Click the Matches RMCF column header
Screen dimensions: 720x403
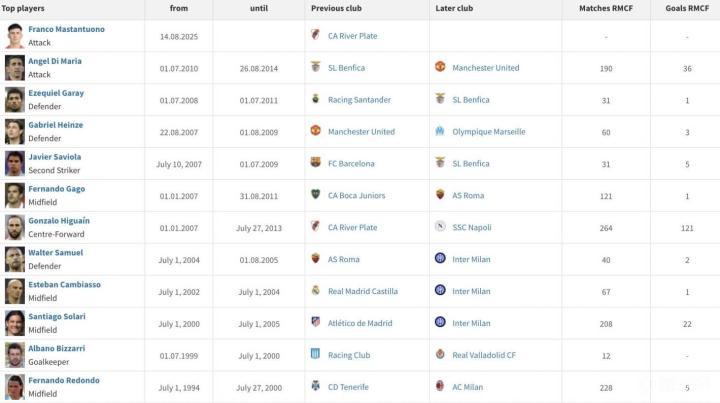pyautogui.click(x=605, y=8)
